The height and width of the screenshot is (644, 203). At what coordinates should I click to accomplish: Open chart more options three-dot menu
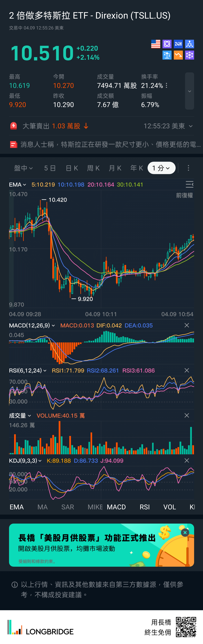pos(188,168)
